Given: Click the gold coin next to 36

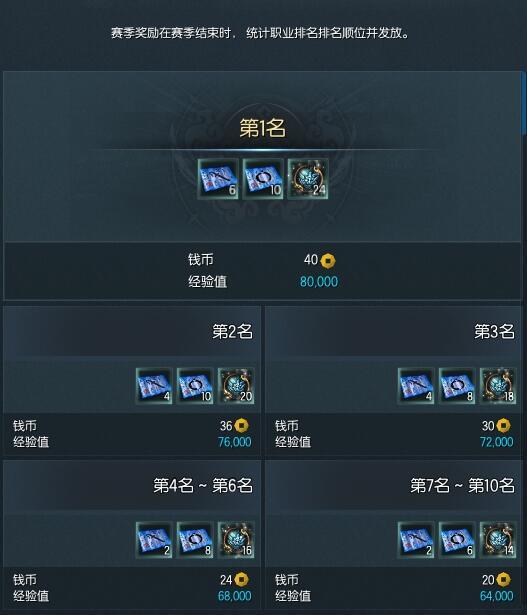Looking at the screenshot, I should [241, 426].
